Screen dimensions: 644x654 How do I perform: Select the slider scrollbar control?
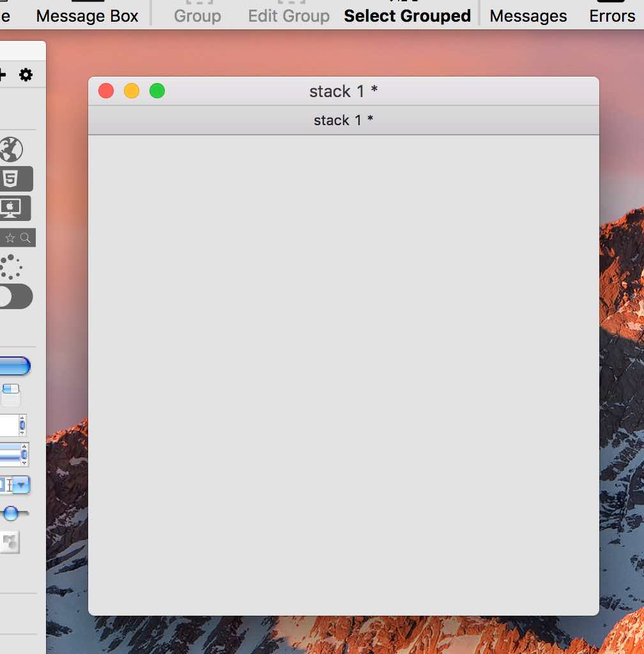[x=14, y=513]
